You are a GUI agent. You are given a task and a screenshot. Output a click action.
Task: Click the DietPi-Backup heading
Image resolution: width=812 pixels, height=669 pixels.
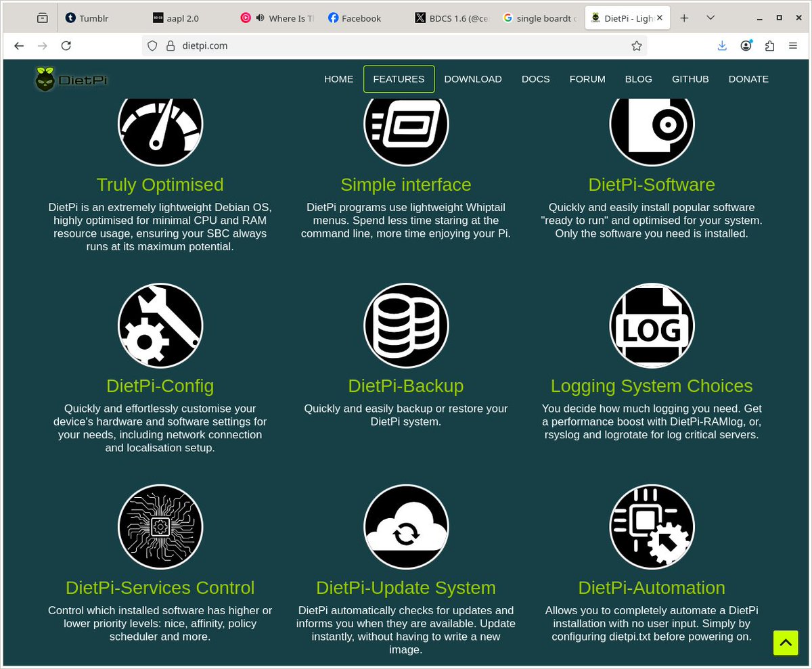(406, 386)
